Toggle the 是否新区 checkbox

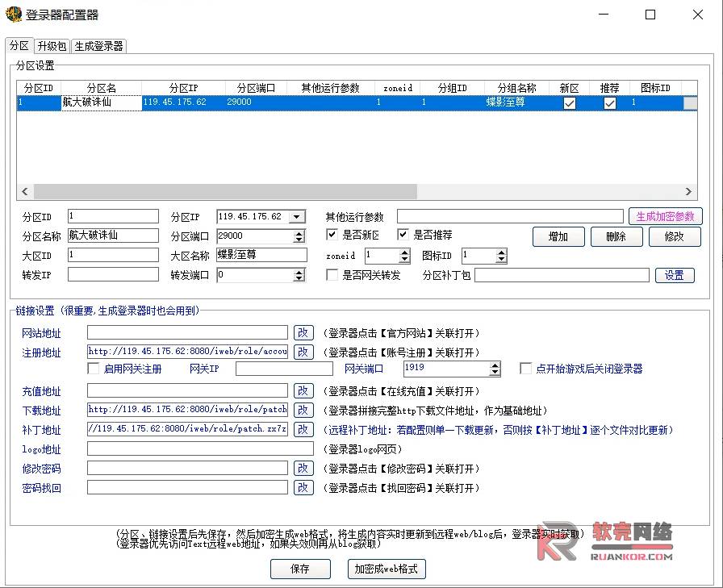tap(332, 235)
